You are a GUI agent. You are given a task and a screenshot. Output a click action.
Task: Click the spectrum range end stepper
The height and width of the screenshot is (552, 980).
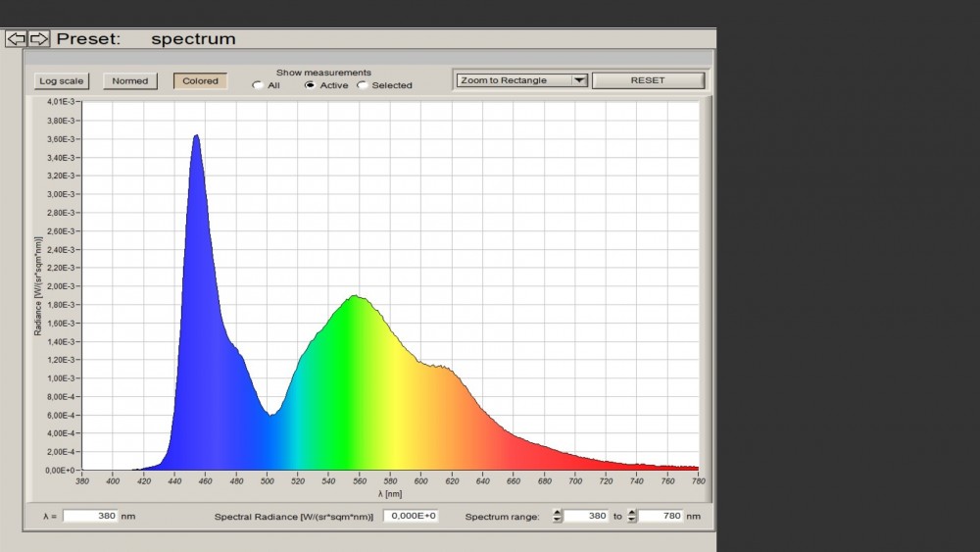coord(632,516)
